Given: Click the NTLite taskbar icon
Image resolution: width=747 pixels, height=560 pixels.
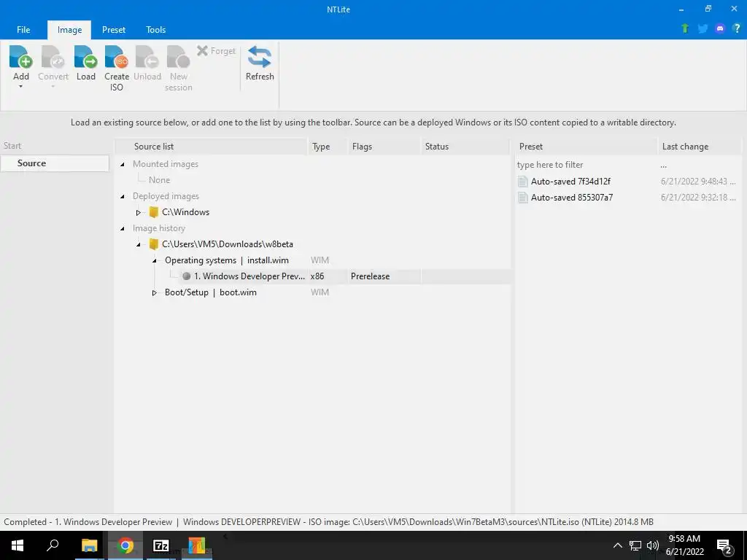Looking at the screenshot, I should point(196,545).
